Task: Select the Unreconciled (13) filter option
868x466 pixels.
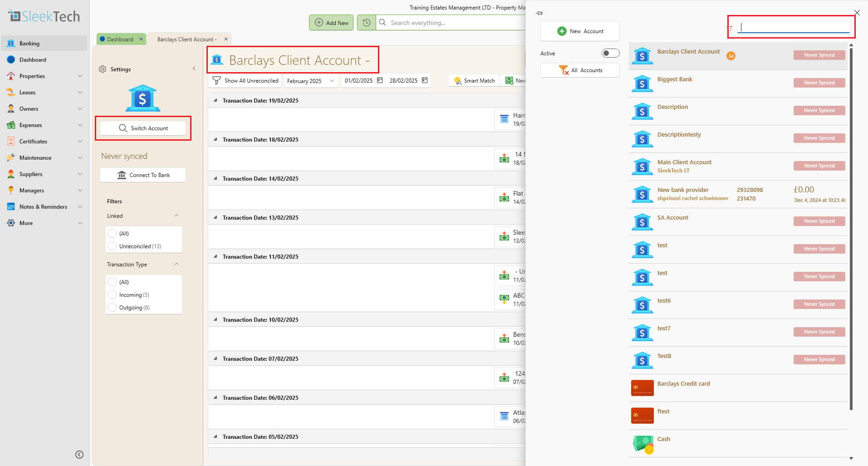Action: 112,246
